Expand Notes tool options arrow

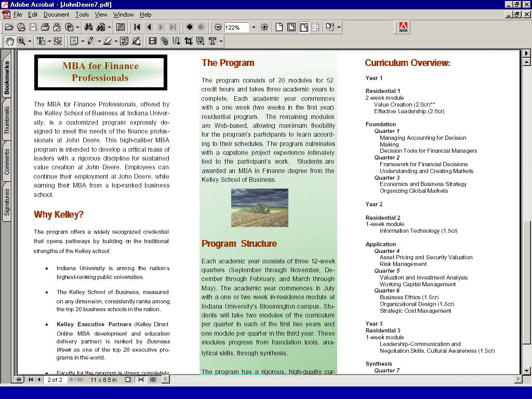(83, 42)
